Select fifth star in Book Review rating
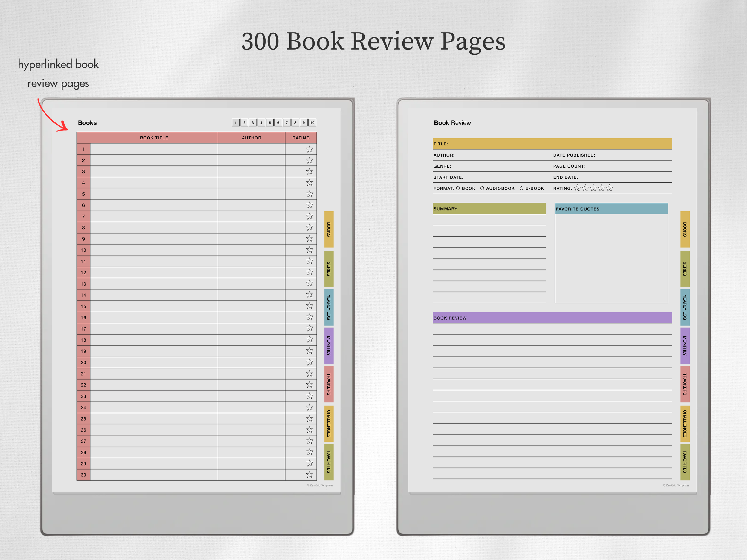The image size is (747, 560). [610, 188]
